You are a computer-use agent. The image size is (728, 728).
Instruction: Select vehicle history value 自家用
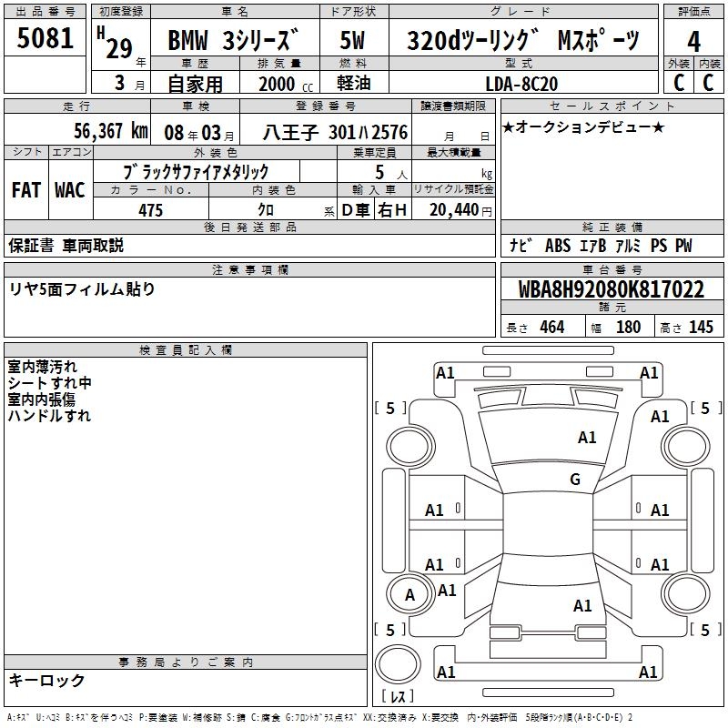pyautogui.click(x=195, y=84)
